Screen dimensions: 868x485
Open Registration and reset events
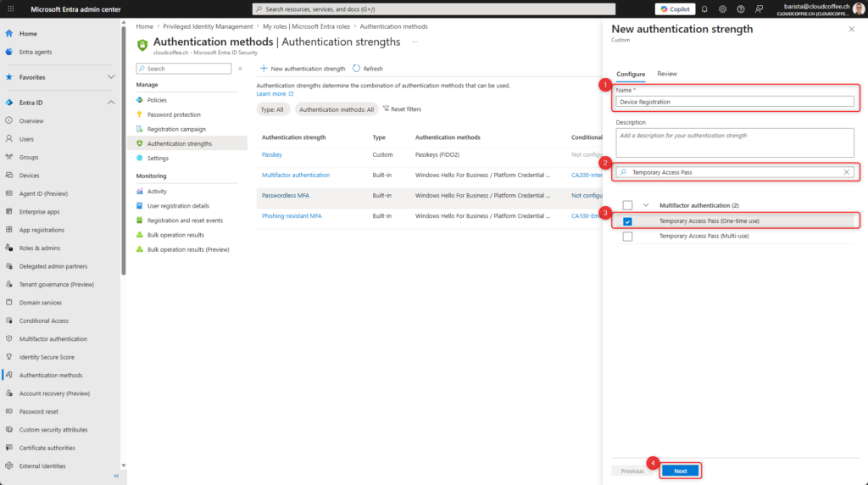tap(185, 220)
